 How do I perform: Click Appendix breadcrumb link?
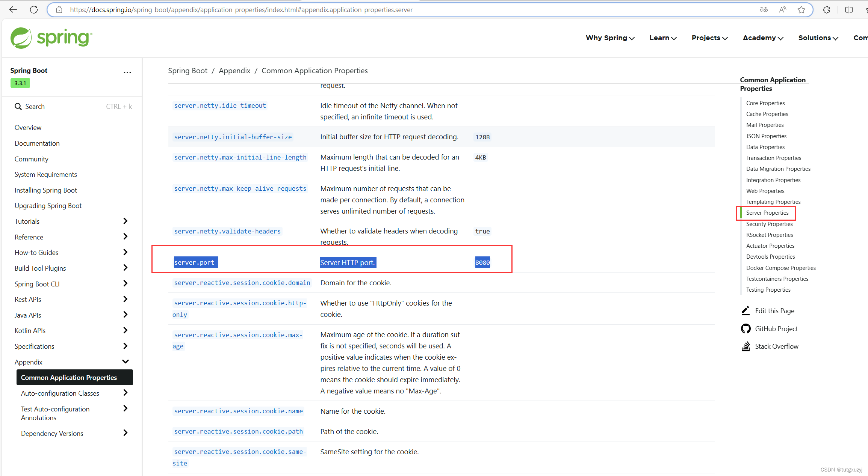click(x=234, y=71)
